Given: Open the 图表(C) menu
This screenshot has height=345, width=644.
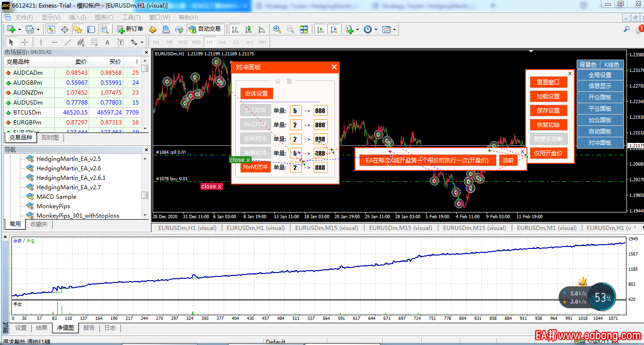Looking at the screenshot, I should pyautogui.click(x=104, y=17).
